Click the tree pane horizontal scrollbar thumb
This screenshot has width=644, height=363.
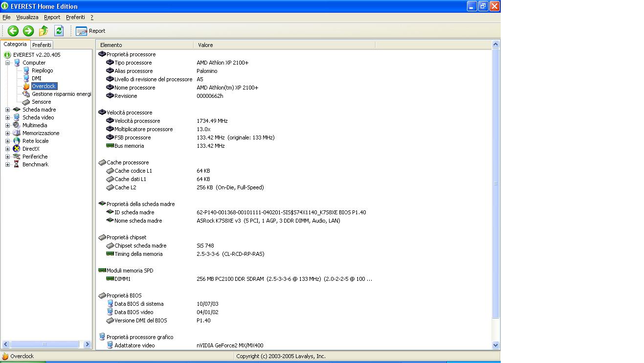click(44, 344)
